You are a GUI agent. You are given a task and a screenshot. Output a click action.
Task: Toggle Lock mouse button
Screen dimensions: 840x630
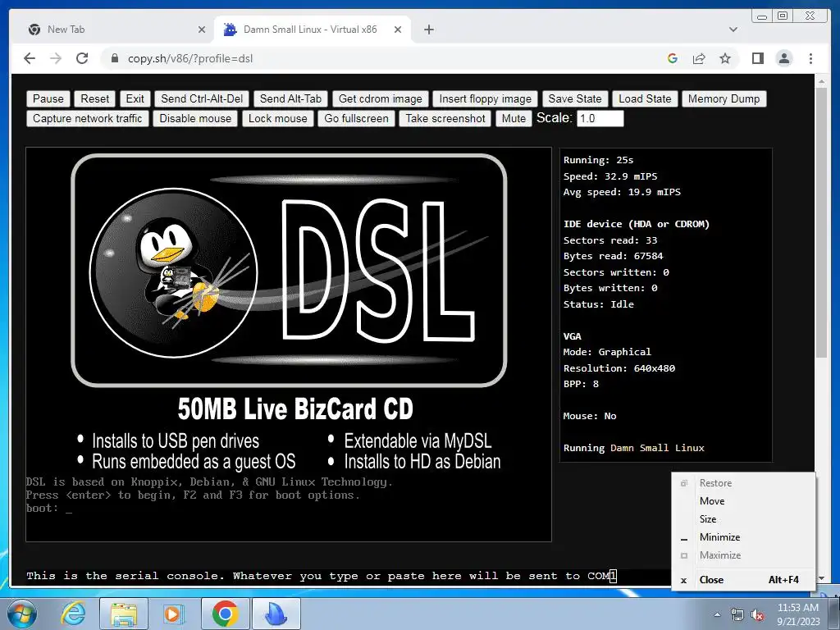pyautogui.click(x=278, y=118)
